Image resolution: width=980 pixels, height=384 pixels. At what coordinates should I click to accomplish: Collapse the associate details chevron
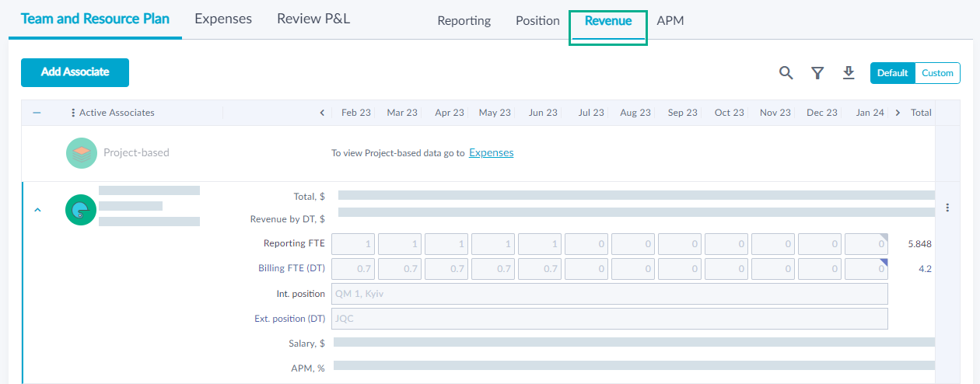(37, 209)
